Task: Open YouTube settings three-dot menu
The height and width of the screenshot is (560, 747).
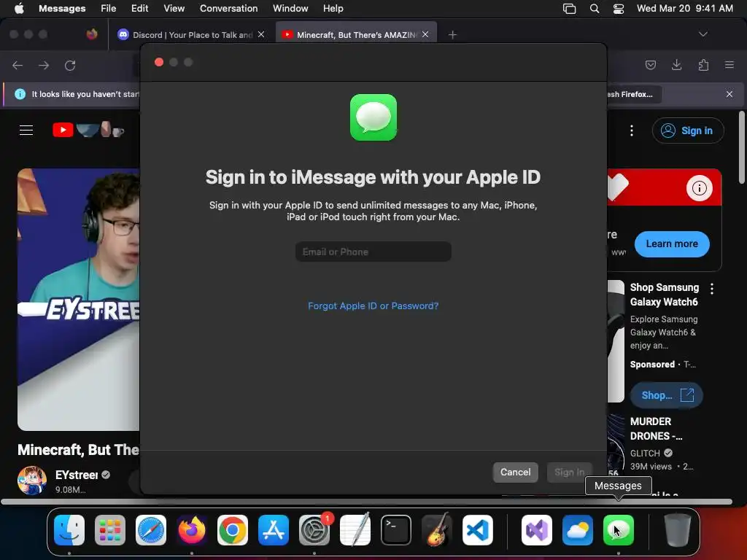Action: click(x=632, y=131)
